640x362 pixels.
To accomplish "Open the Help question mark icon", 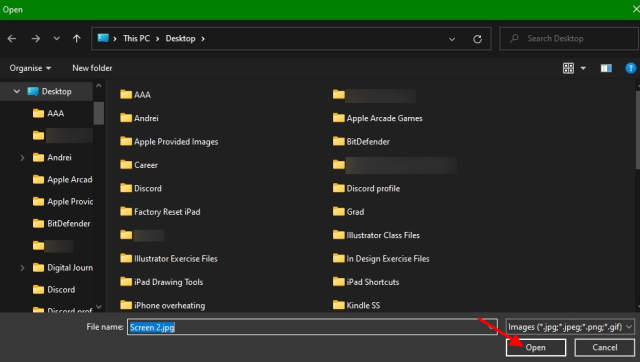I will (631, 68).
